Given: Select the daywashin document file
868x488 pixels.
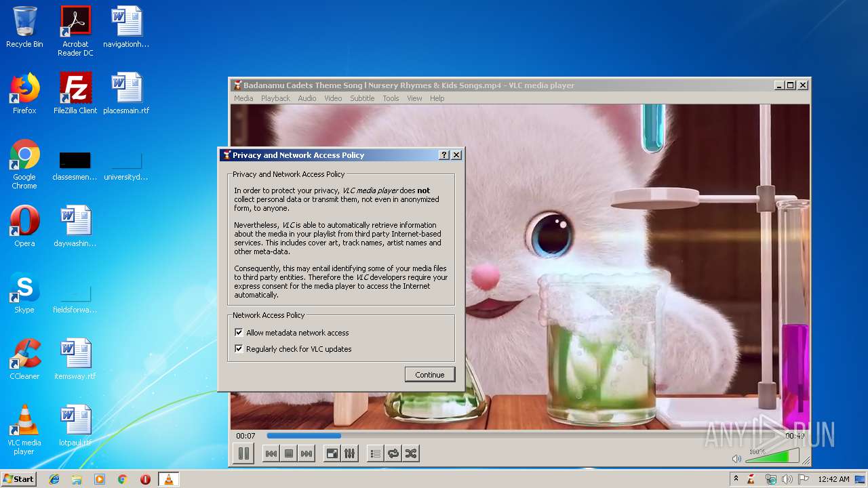Looking at the screenshot, I should pos(75,226).
